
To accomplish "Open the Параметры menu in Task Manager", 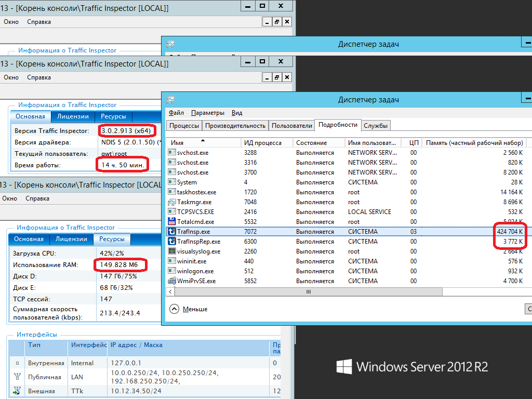I will pos(208,113).
